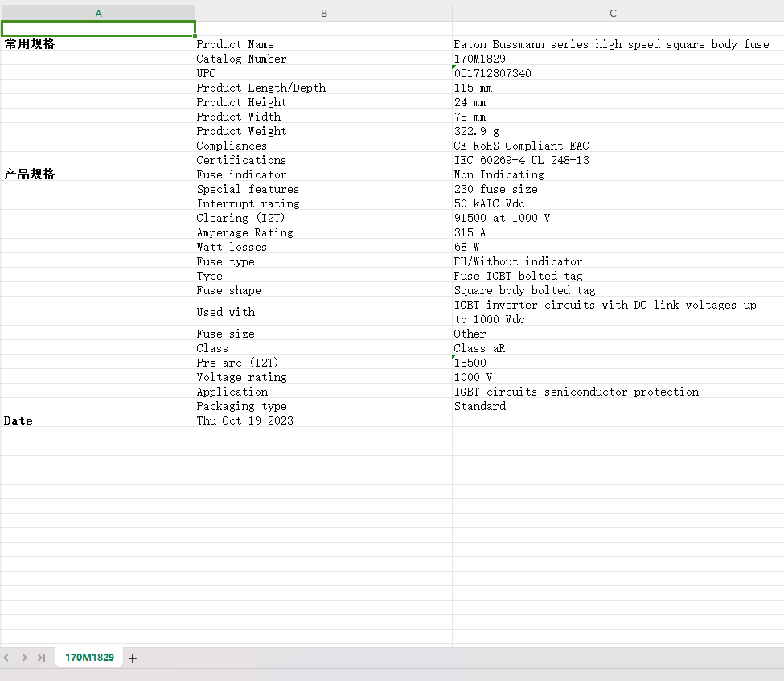
Task: Jump to last sheet arrow
Action: point(42,658)
